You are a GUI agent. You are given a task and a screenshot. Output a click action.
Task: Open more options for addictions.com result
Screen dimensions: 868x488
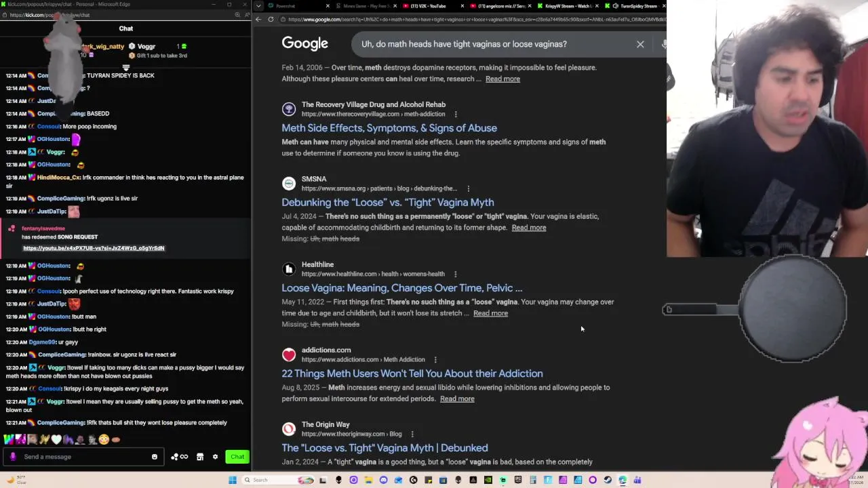(x=435, y=360)
